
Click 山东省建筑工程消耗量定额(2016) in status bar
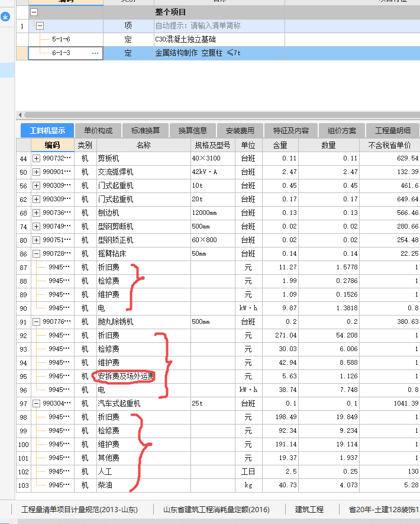tap(216, 510)
